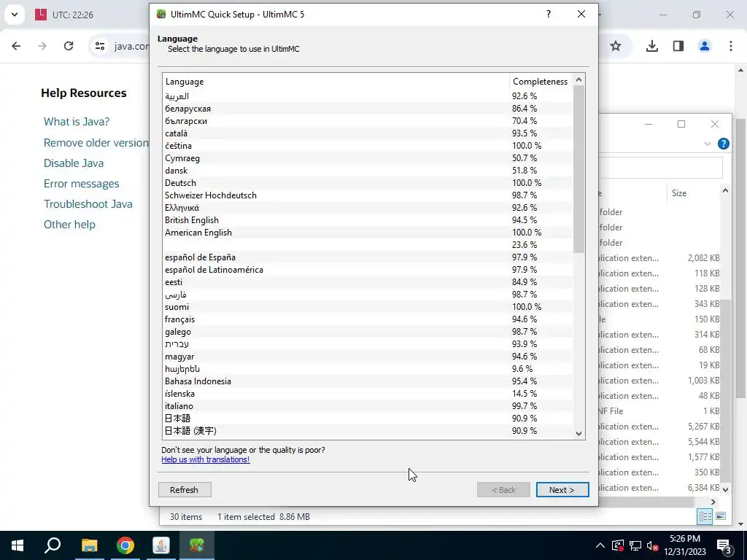Choose беларуская language
The width and height of the screenshot is (747, 560).
pos(368,109)
